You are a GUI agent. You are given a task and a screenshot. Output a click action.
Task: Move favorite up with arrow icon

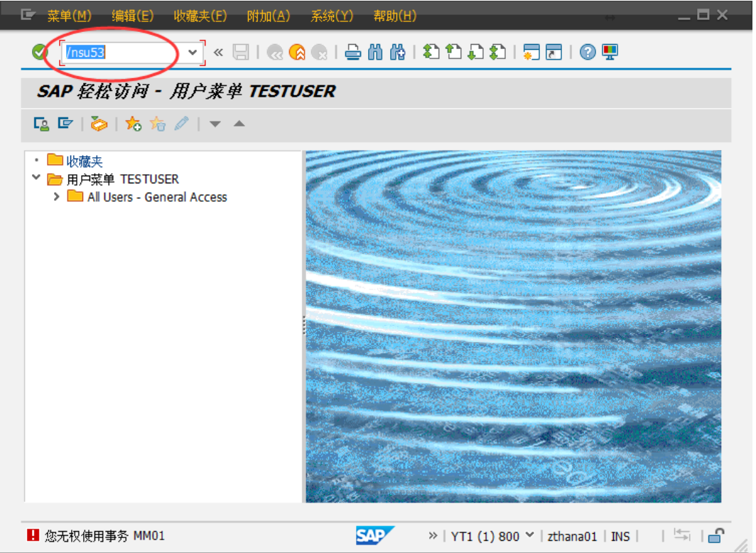tap(239, 124)
